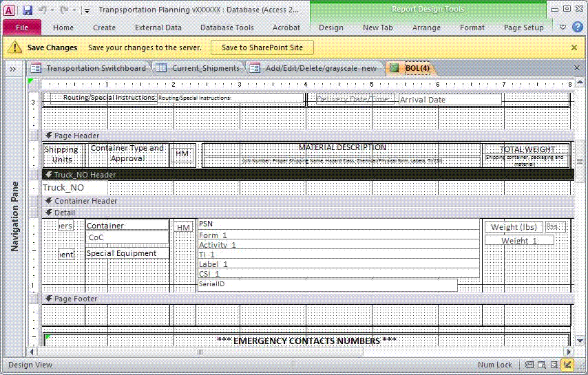The image size is (588, 375).
Task: Minimize the ribbon using the caret icon
Action: click(563, 28)
